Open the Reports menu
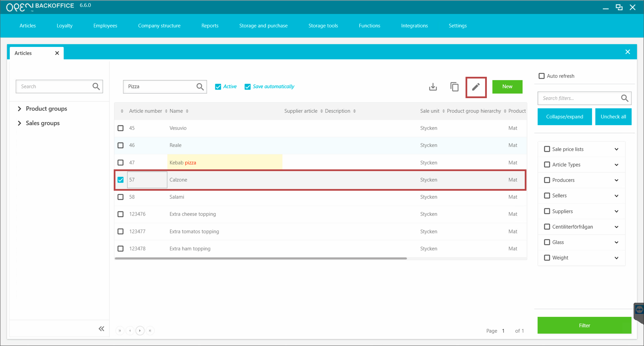 coord(210,26)
